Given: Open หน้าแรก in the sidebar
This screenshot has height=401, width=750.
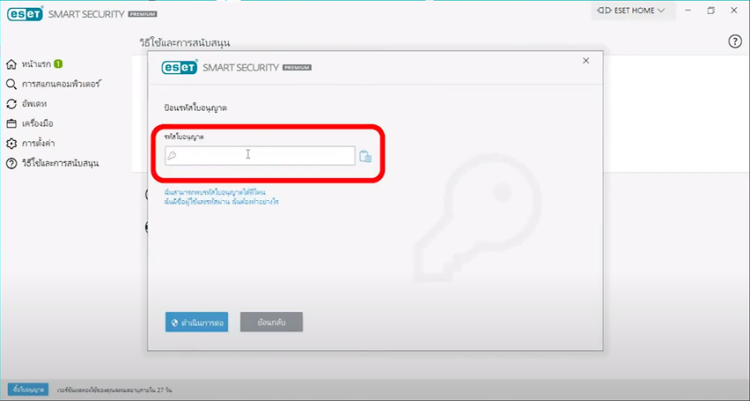Looking at the screenshot, I should click(34, 64).
